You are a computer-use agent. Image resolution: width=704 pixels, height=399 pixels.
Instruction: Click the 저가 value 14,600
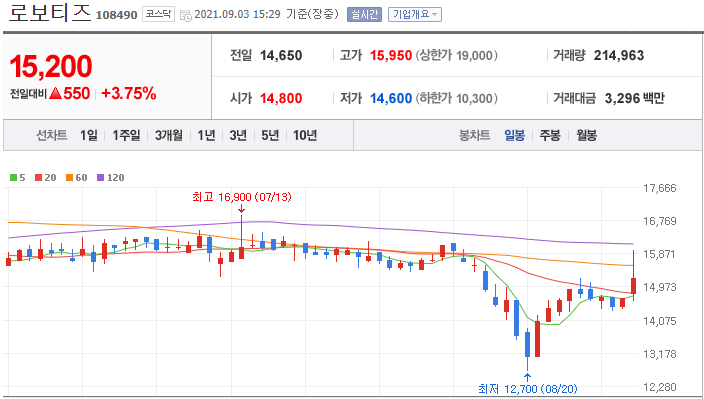click(x=391, y=98)
